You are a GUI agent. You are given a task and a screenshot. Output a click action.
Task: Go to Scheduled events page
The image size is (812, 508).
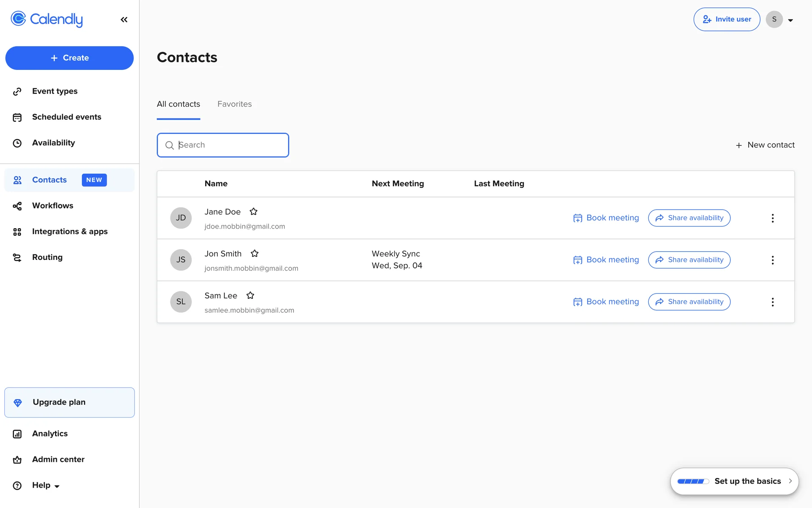pyautogui.click(x=66, y=117)
